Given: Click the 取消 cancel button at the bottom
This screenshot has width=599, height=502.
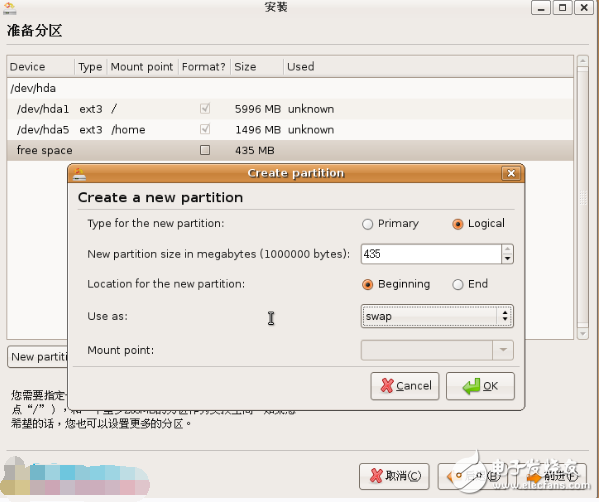Looking at the screenshot, I should (x=394, y=476).
